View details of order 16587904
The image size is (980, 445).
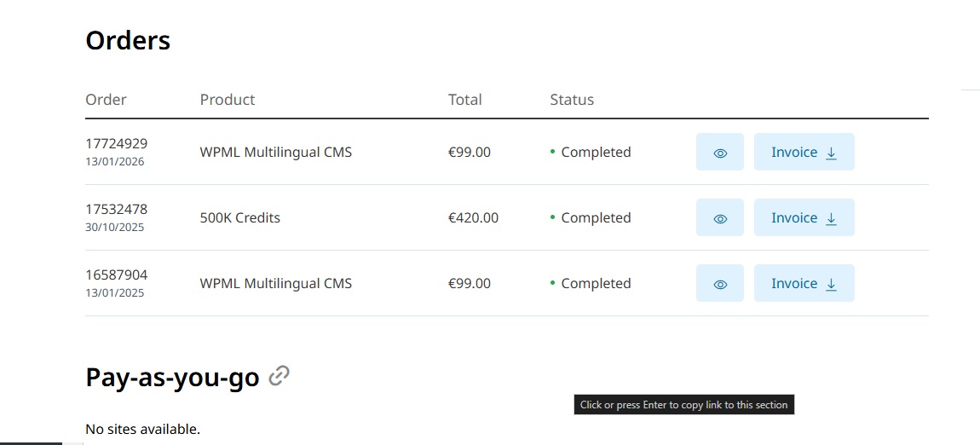pos(719,284)
